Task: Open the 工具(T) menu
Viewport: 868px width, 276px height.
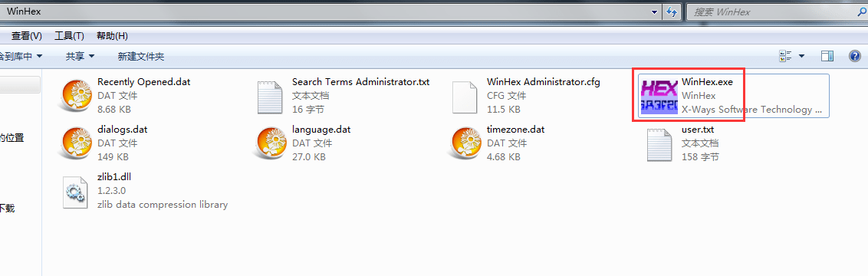Action: coord(69,36)
